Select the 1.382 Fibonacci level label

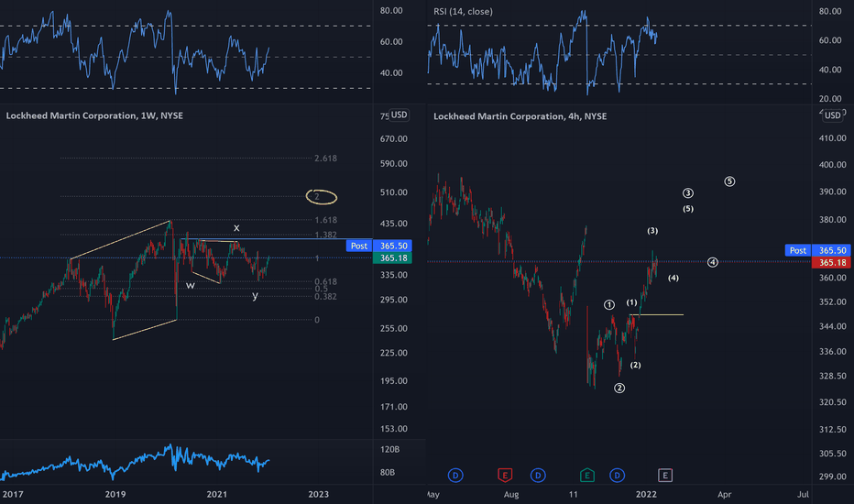pyautogui.click(x=325, y=235)
